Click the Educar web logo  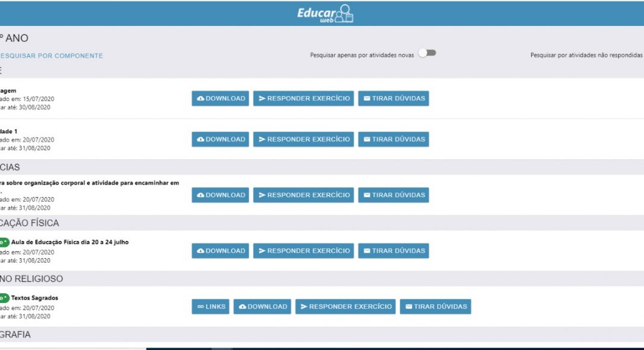[325, 14]
